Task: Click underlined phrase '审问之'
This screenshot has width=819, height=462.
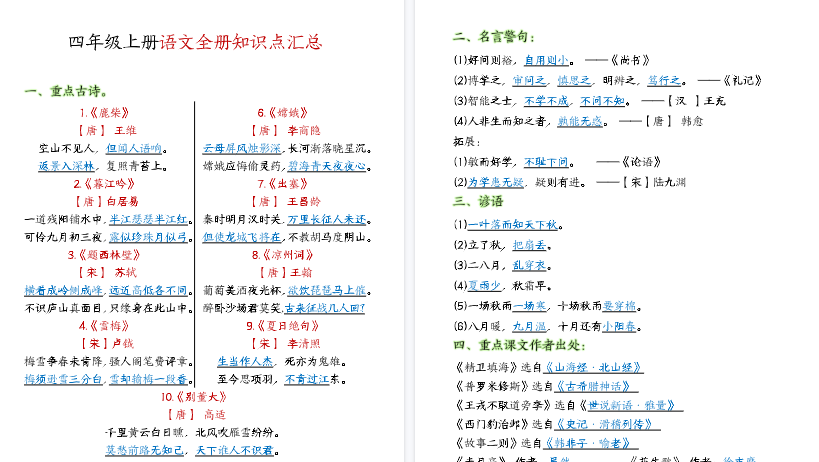Action: coord(529,80)
